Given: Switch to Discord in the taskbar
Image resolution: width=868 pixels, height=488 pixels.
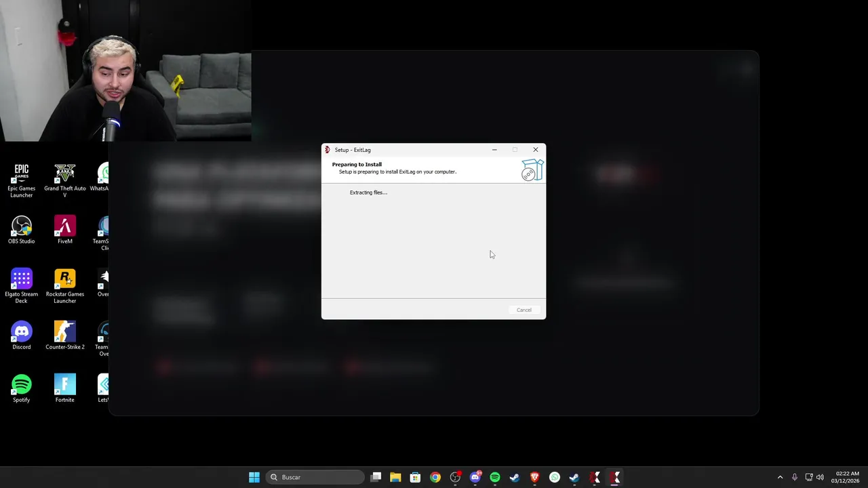Looking at the screenshot, I should pos(475,477).
